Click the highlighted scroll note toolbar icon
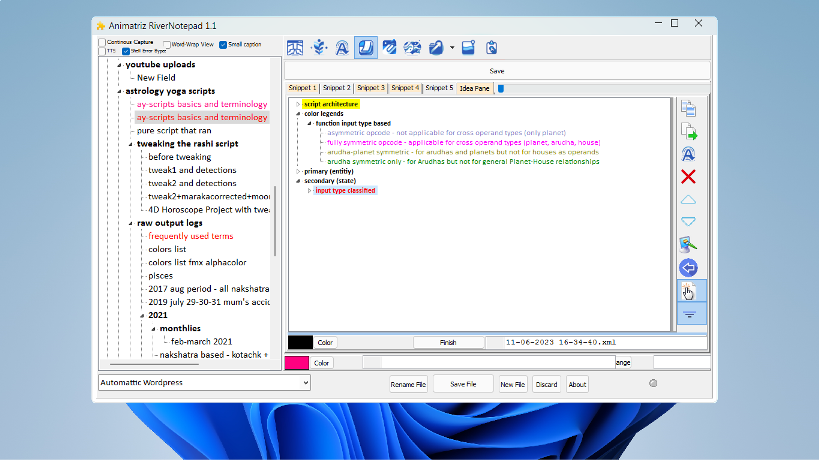The height and width of the screenshot is (460, 819). [x=366, y=48]
